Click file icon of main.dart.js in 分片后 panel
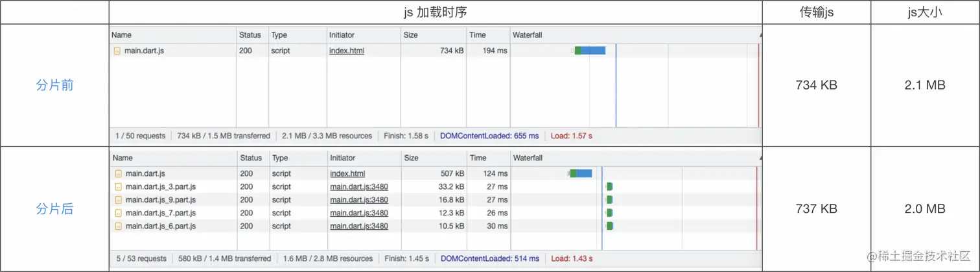The image size is (980, 272). pos(118,173)
